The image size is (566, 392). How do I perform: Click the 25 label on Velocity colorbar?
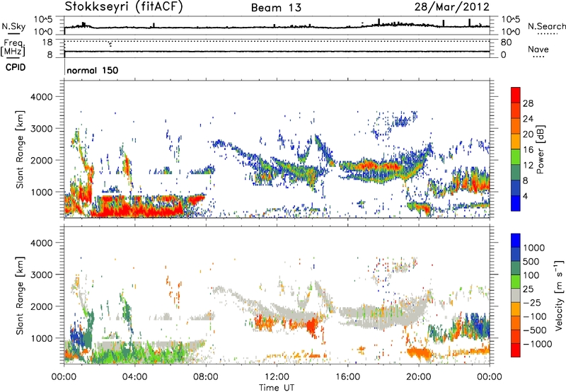(x=529, y=289)
